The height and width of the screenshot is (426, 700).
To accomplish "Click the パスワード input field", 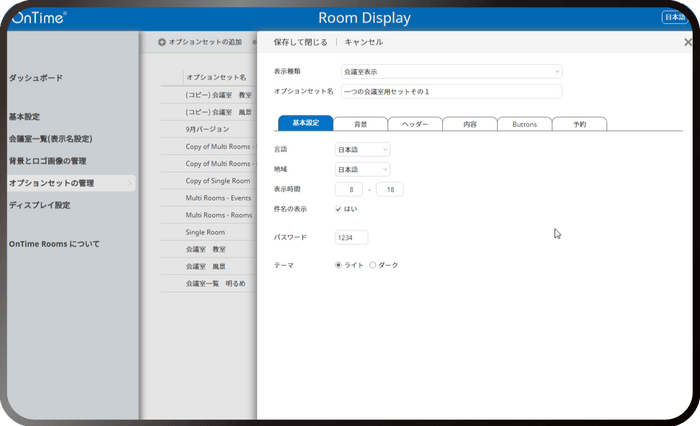I will coord(352,238).
